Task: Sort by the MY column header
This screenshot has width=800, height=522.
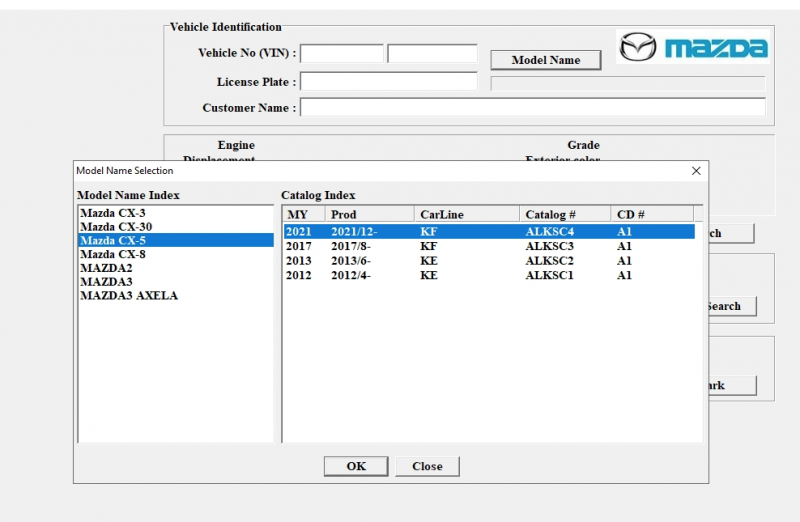Action: pyautogui.click(x=304, y=214)
